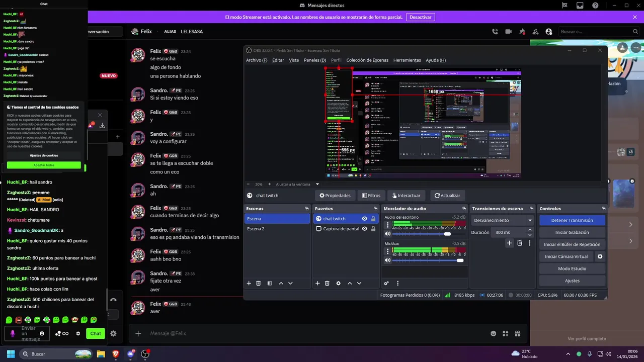644x362 pixels.
Task: Toggle chat twitch source visibility
Action: [365, 219]
